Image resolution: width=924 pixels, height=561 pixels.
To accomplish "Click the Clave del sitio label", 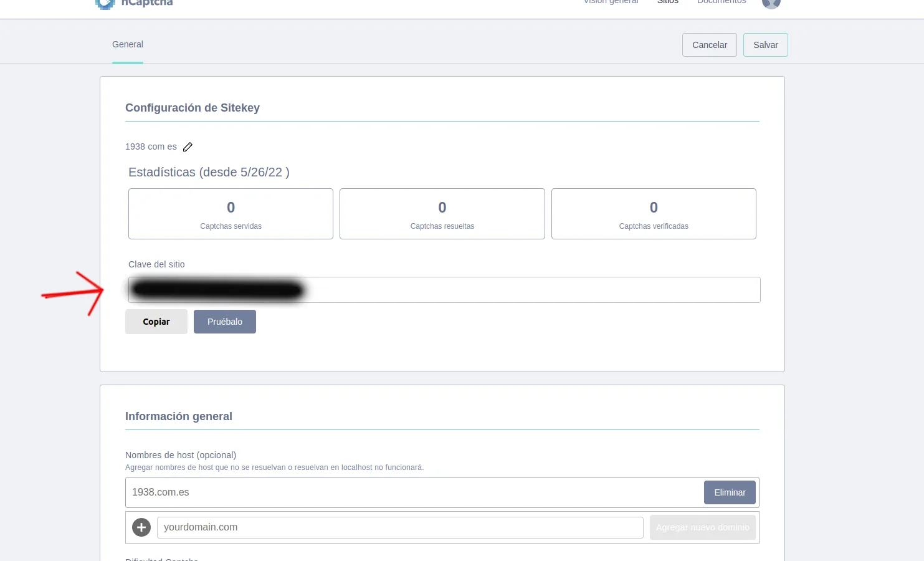I will [156, 264].
